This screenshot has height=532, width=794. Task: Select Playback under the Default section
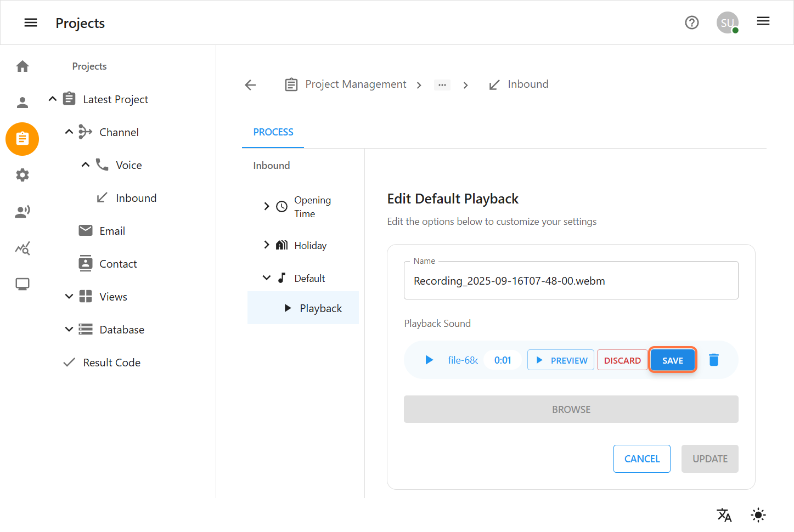[x=320, y=308]
